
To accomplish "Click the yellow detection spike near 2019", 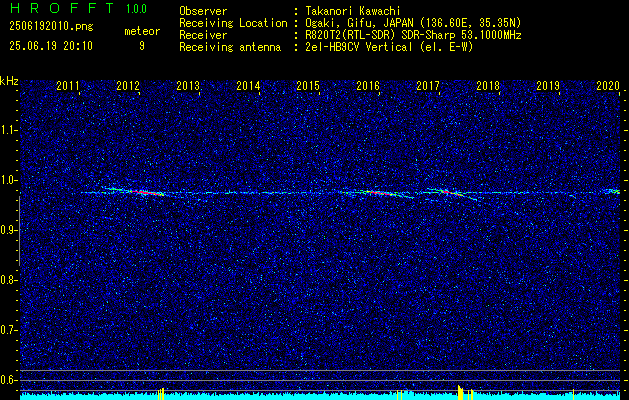I will (573, 394).
